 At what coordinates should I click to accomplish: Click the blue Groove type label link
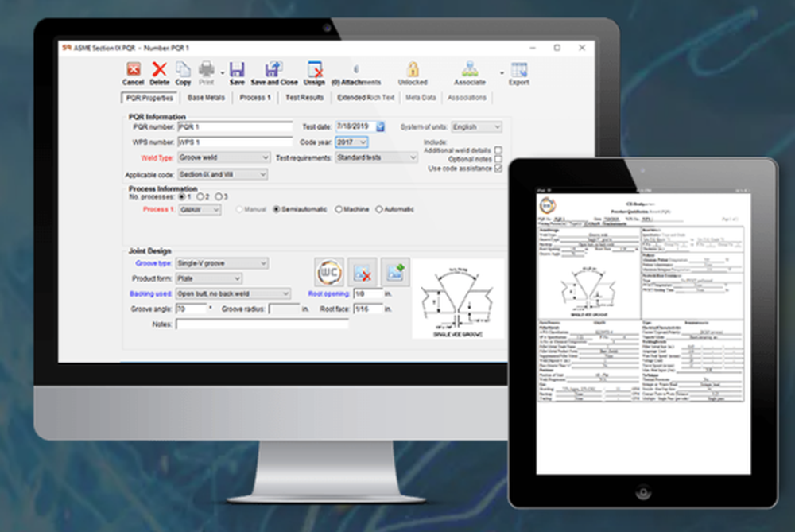coord(153,263)
